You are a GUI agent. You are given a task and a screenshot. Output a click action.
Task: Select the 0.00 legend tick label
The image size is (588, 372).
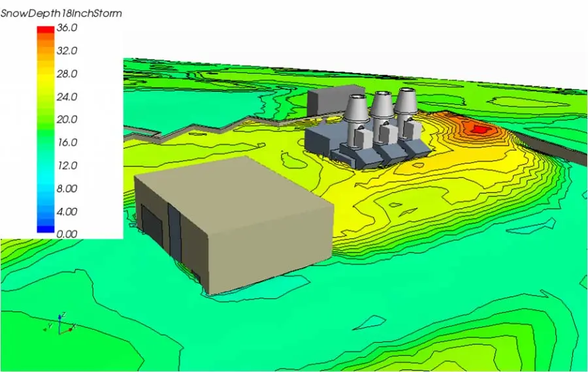(67, 234)
